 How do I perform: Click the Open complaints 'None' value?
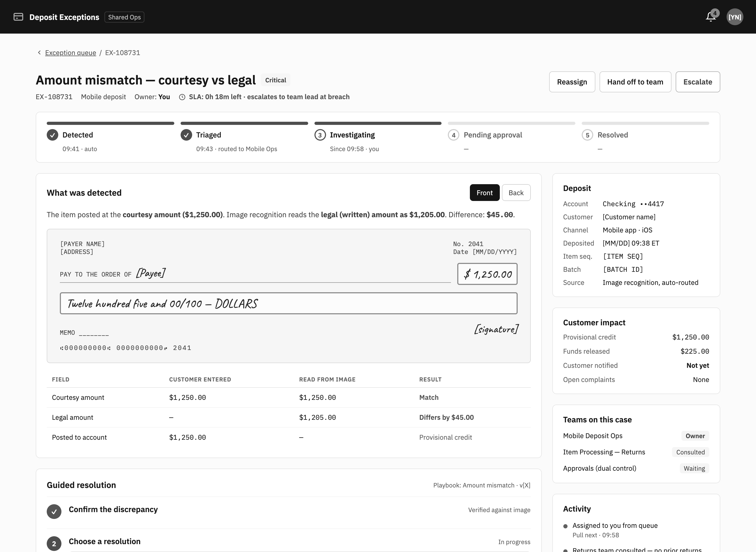(701, 380)
